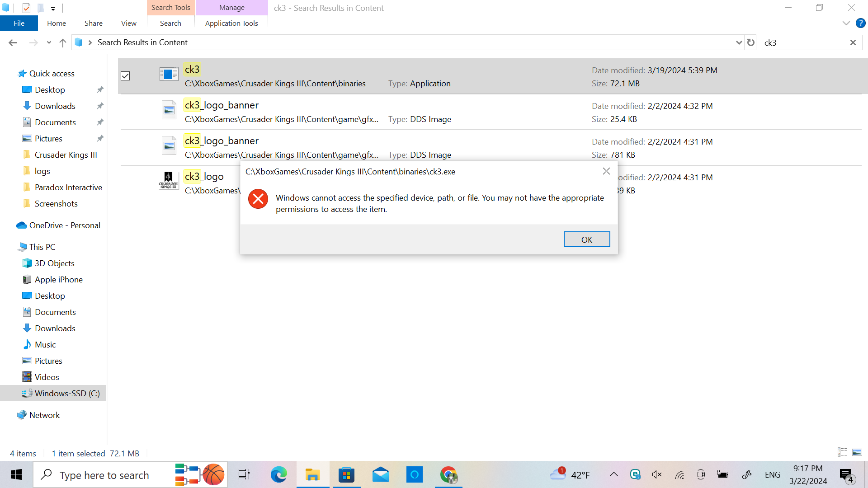Open the ck3 application icon thumbnail
Viewport: 868px width, 488px height.
point(169,74)
